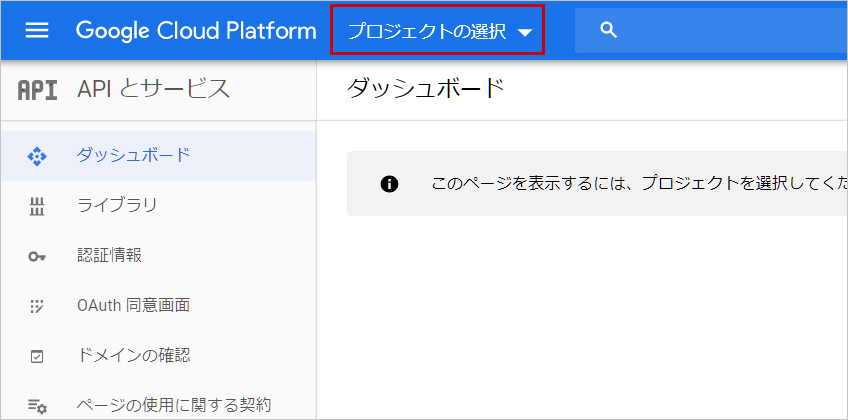Open the 認証情報 credentials page
Viewport: 848px width, 420px height.
pos(158,256)
